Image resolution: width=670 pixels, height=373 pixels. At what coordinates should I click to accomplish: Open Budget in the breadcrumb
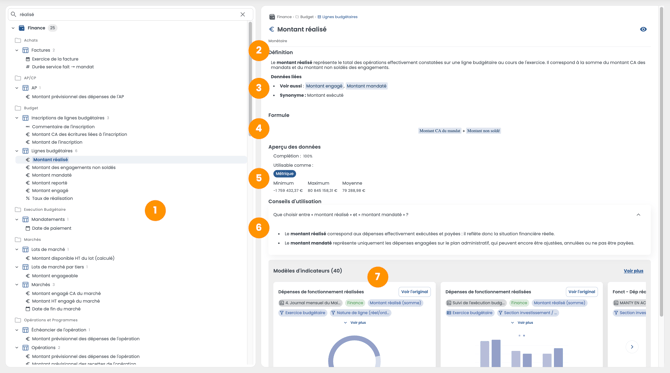(x=307, y=17)
